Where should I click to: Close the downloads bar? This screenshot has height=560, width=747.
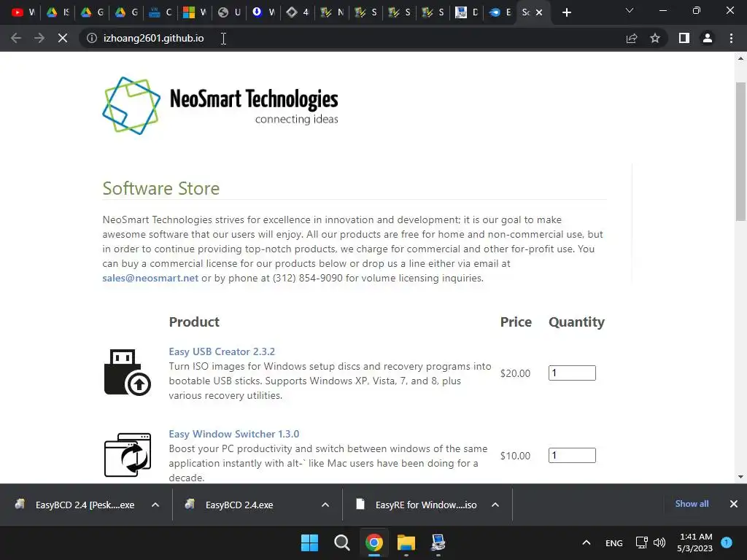[x=734, y=504]
